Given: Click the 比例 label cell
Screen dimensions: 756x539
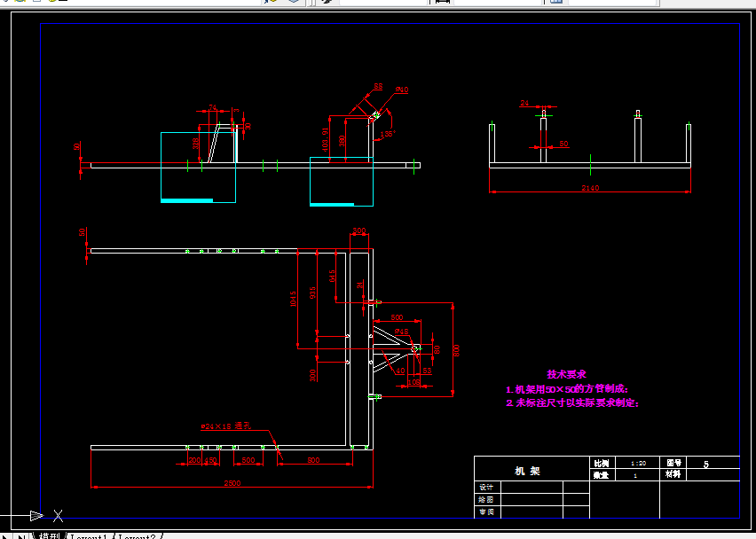Looking at the screenshot, I should pyautogui.click(x=602, y=463).
